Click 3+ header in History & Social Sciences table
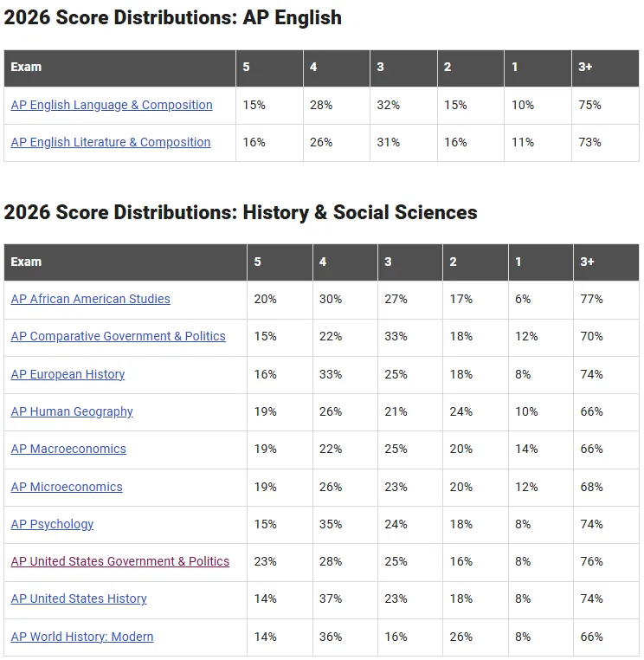644x660 pixels. 587,262
